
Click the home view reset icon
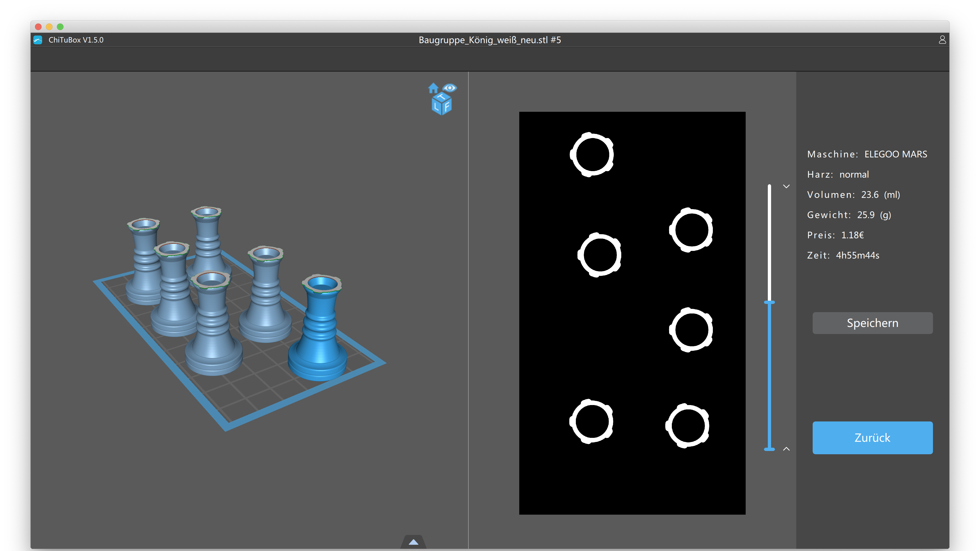(433, 88)
